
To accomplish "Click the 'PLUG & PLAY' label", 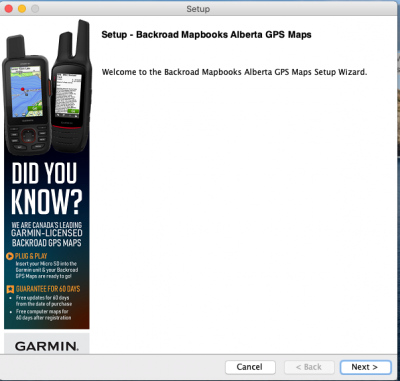I will 31,256.
